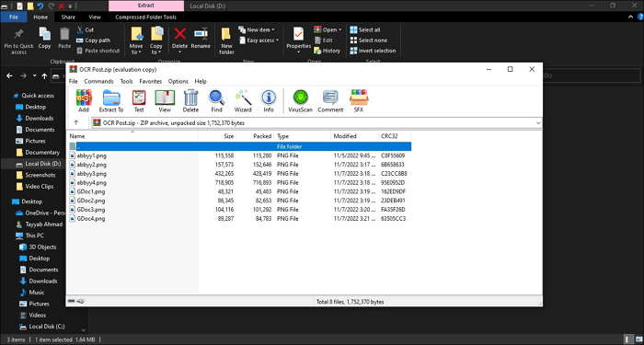644x345 pixels.
Task: Open Screenshots folder in sidebar
Action: 40,175
